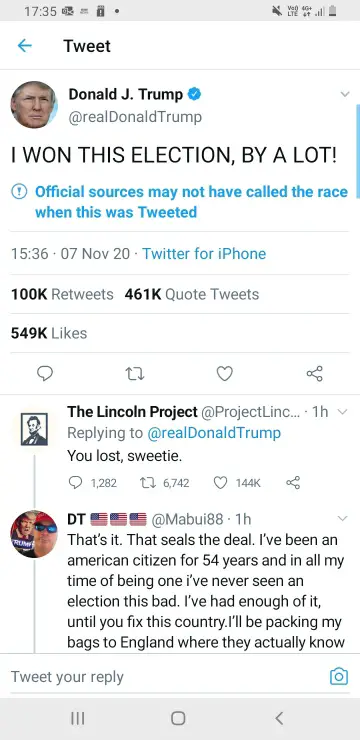Expand options chevron on Lincoln Project reply
This screenshot has height=740, width=360.
[343, 412]
